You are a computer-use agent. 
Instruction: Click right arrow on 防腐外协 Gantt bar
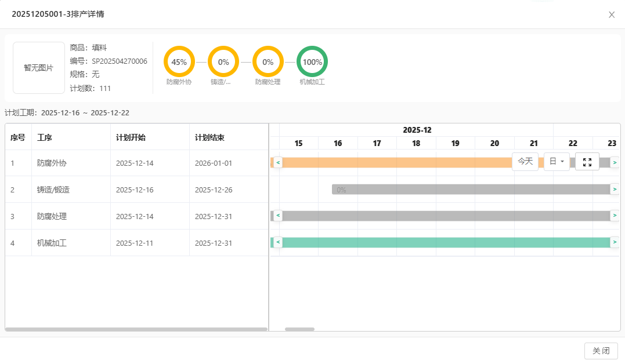click(x=615, y=162)
